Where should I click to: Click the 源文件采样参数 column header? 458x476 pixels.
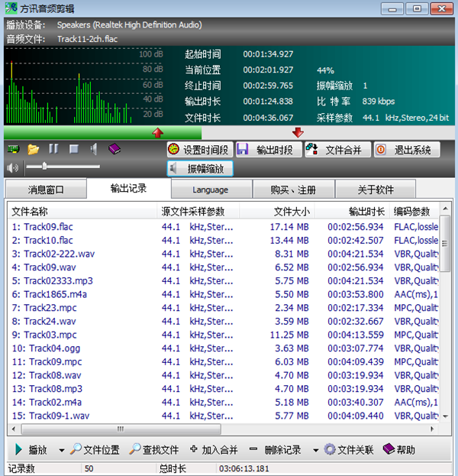[x=198, y=212]
